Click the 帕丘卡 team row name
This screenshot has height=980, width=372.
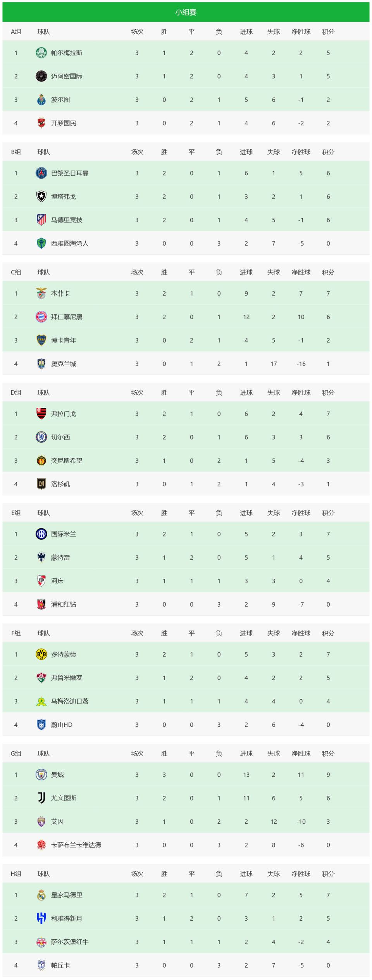pos(60,965)
